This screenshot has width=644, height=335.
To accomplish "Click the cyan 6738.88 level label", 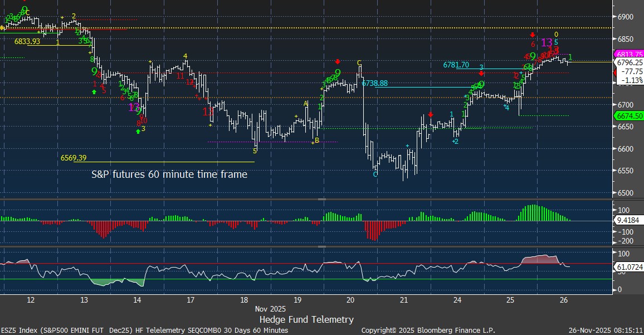I will point(374,83).
